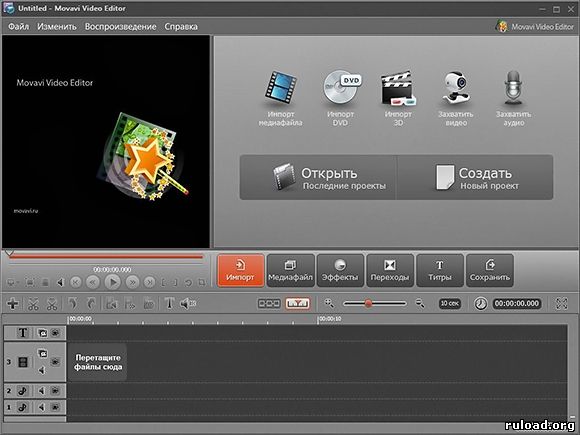Open the Сохранить save tab
Screen dimensions: 580x435
pyautogui.click(x=490, y=270)
